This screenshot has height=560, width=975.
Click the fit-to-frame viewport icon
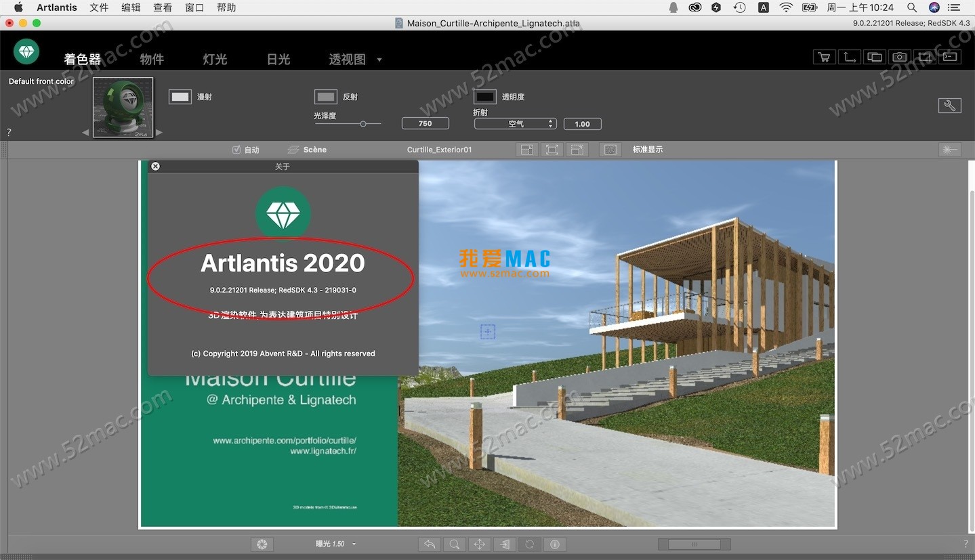(x=552, y=150)
